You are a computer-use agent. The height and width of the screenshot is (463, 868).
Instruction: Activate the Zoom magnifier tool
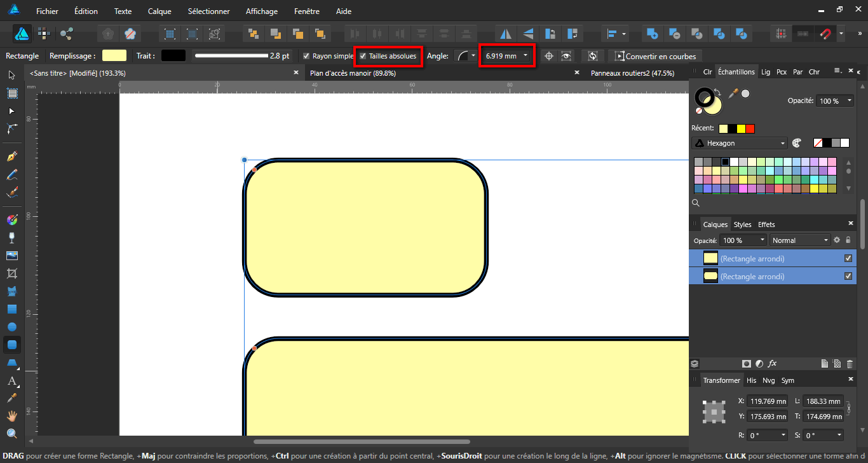[12, 434]
